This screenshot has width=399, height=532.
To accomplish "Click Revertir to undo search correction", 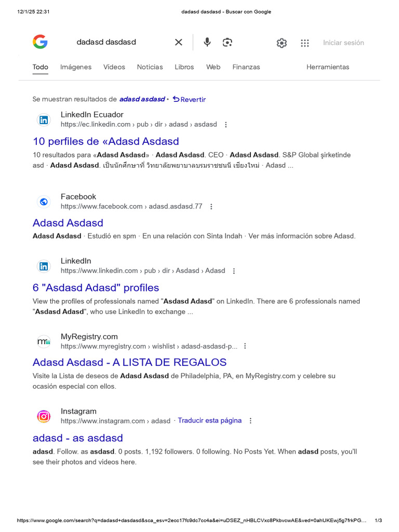I will tap(190, 99).
